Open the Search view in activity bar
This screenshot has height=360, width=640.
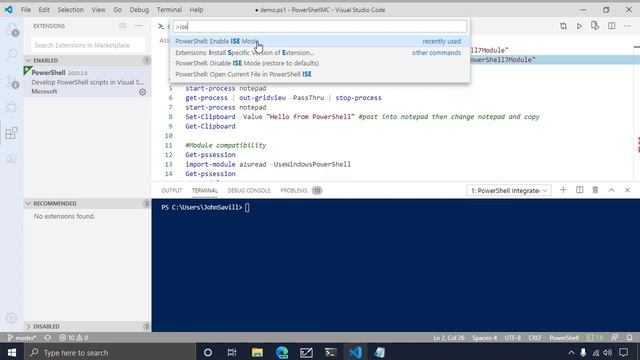click(x=11, y=54)
